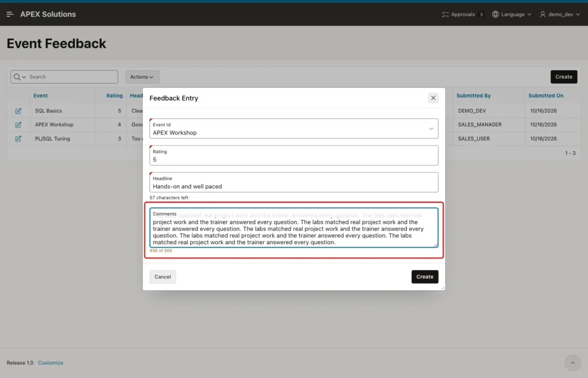The height and width of the screenshot is (378, 588).
Task: Click the Create button in the dialog
Action: [x=424, y=277]
